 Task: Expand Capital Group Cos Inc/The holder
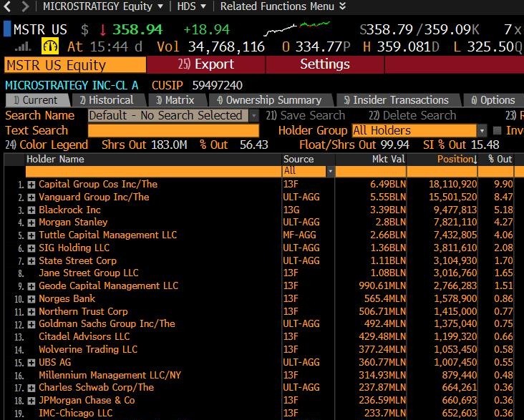[x=31, y=185]
